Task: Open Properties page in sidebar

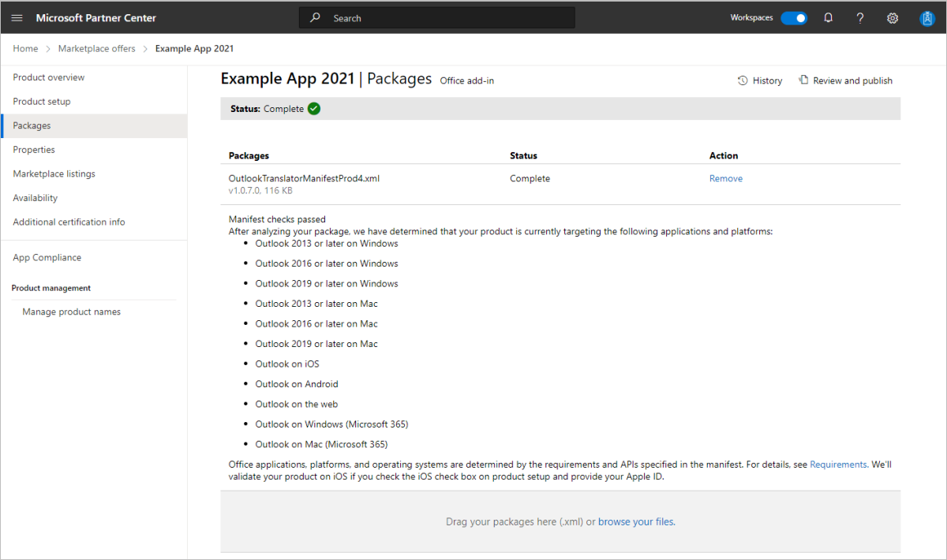Action: (34, 150)
